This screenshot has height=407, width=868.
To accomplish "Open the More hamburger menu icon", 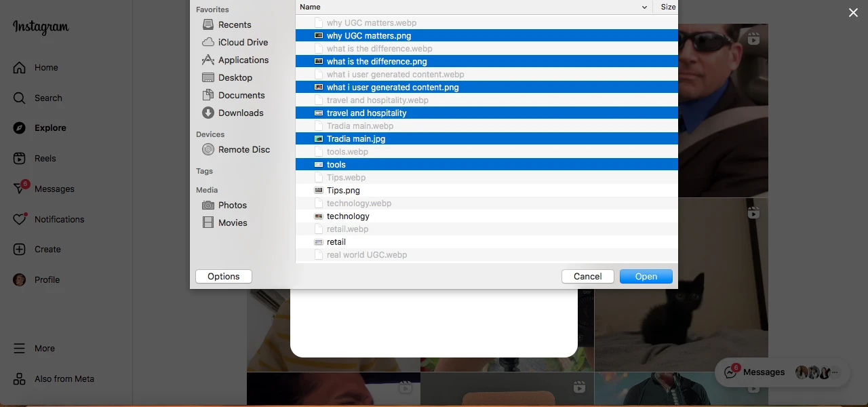I will 20,349.
